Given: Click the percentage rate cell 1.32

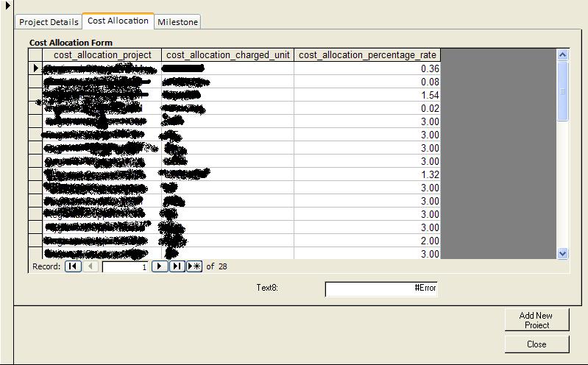Looking at the screenshot, I should click(x=367, y=174).
